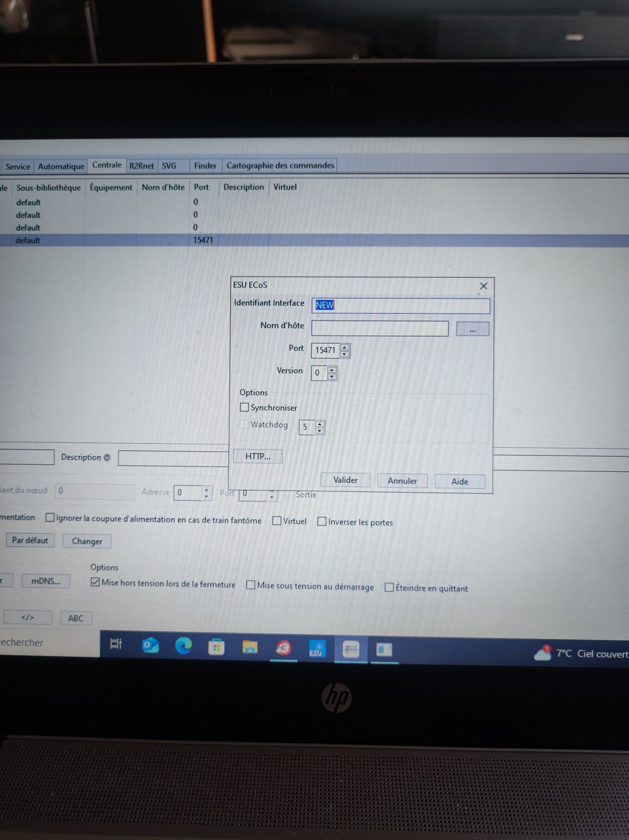629x840 pixels.
Task: Decrease the Version value
Action: (x=332, y=377)
